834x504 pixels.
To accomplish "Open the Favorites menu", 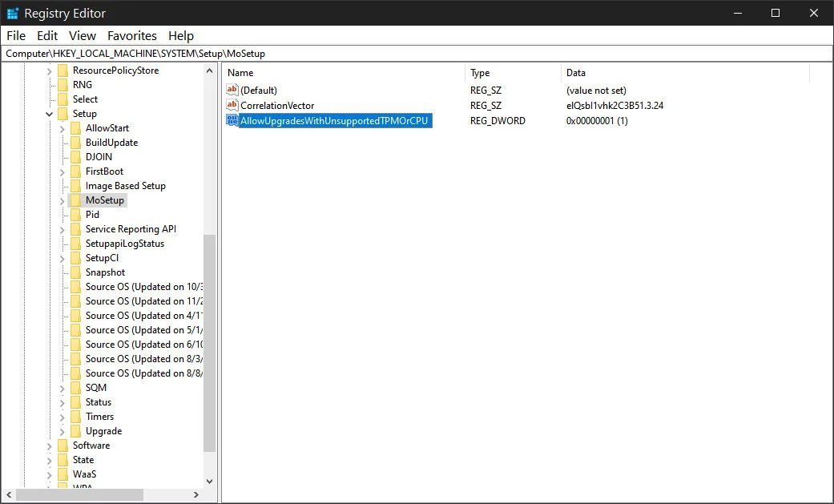I will click(x=132, y=35).
